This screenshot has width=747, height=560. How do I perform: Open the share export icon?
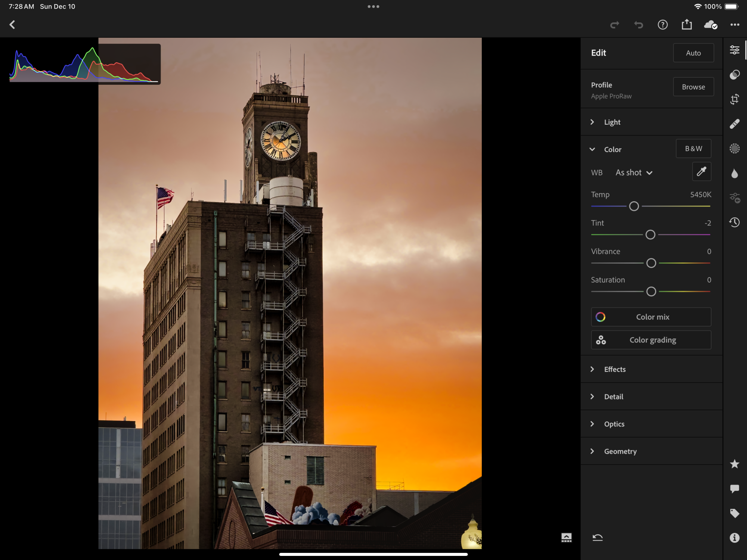(686, 25)
